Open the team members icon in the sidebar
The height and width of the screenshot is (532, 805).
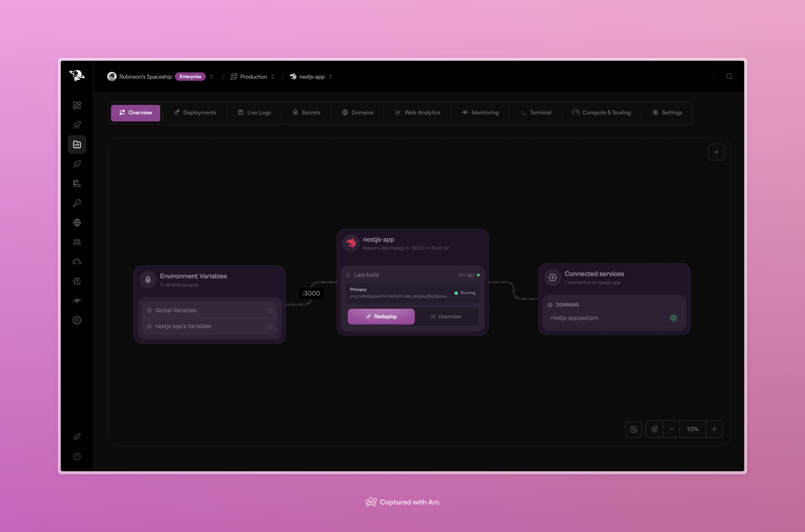77,242
